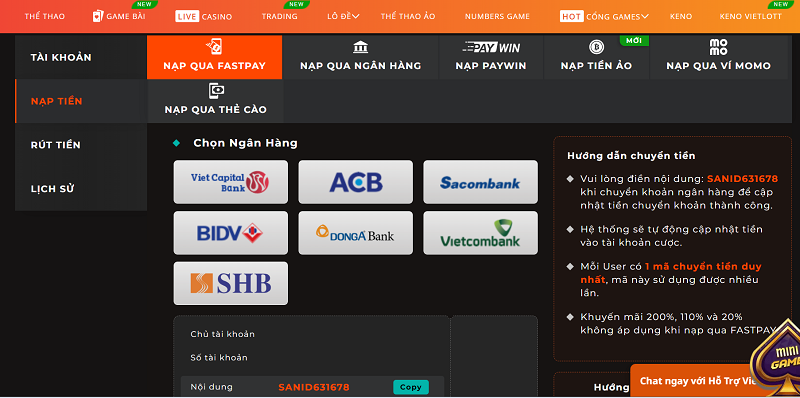The width and height of the screenshot is (800, 398).
Task: Switch to Nạp Qua Thẻ Cào tab
Action: point(215,101)
